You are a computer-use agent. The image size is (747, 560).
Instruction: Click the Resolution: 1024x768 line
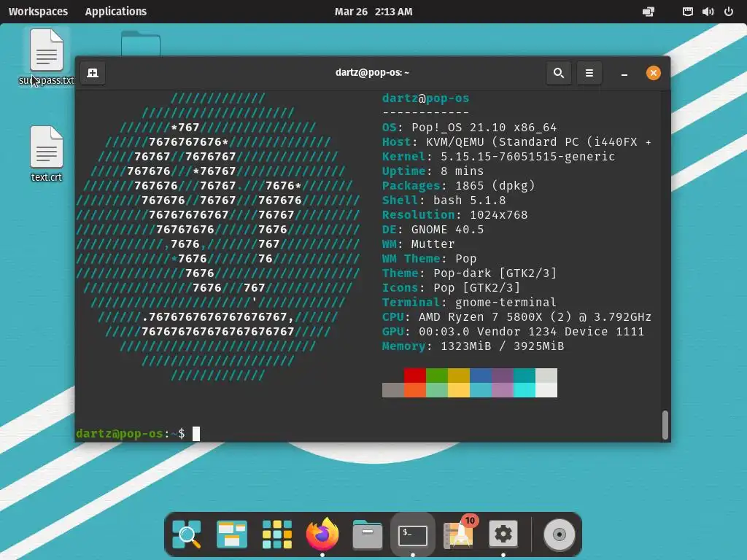(x=454, y=215)
